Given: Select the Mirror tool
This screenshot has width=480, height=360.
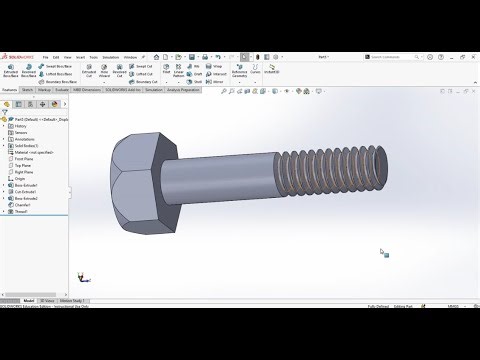Looking at the screenshot, I should coord(215,82).
